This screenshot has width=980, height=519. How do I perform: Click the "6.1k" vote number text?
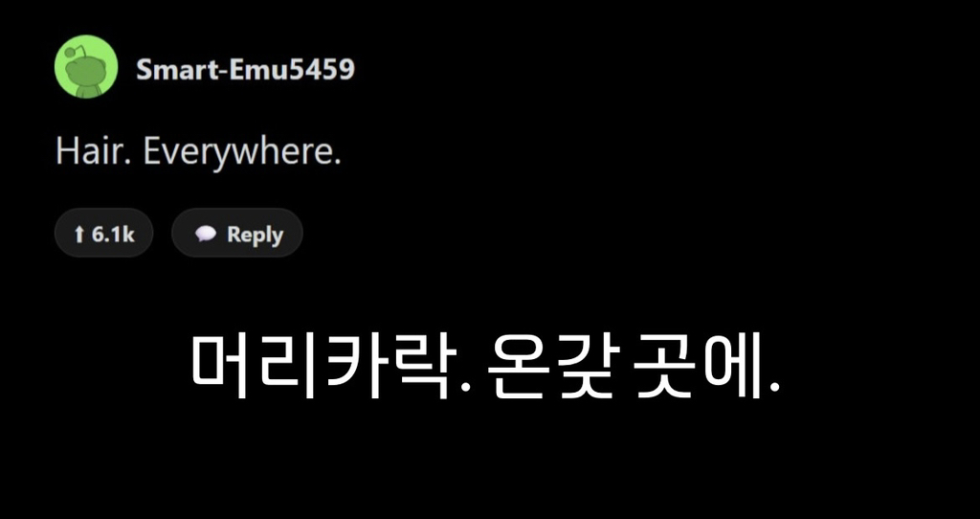(113, 235)
